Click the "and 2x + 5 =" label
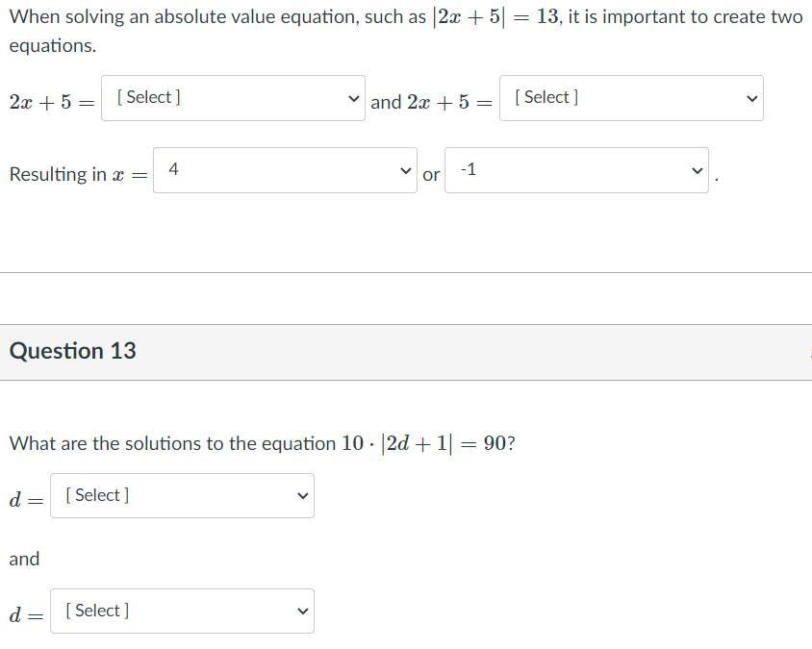The height and width of the screenshot is (649, 812). [431, 102]
